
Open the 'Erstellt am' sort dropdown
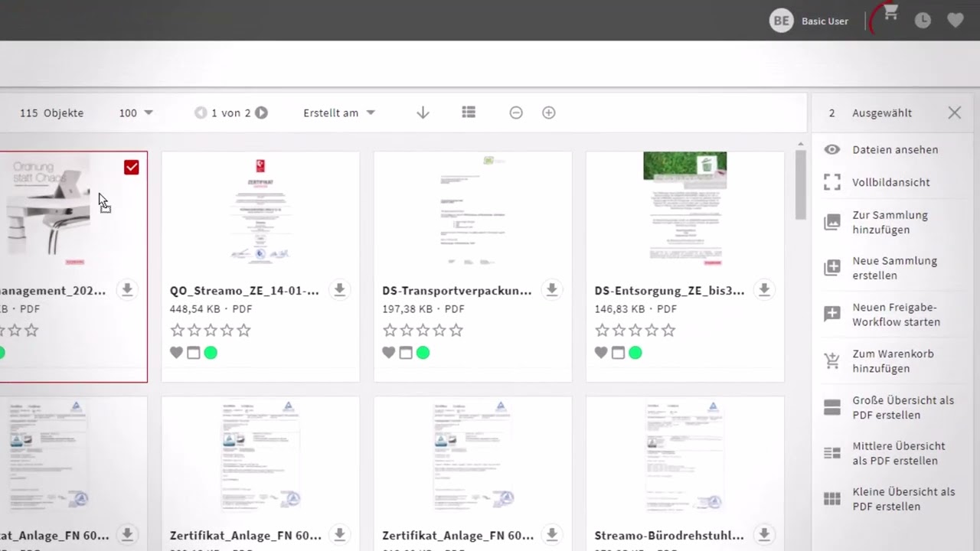point(339,112)
